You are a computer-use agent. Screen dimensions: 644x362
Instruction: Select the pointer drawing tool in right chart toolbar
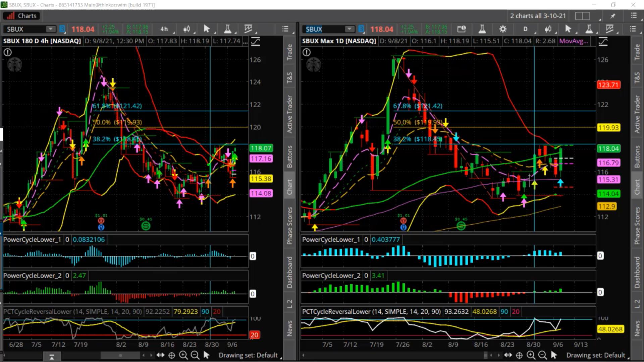568,29
